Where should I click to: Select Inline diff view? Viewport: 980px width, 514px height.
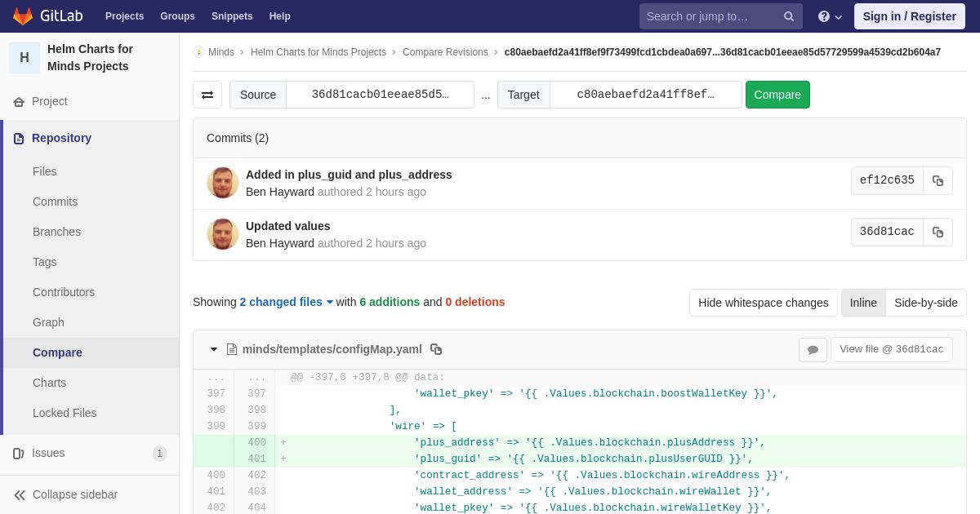(x=863, y=303)
